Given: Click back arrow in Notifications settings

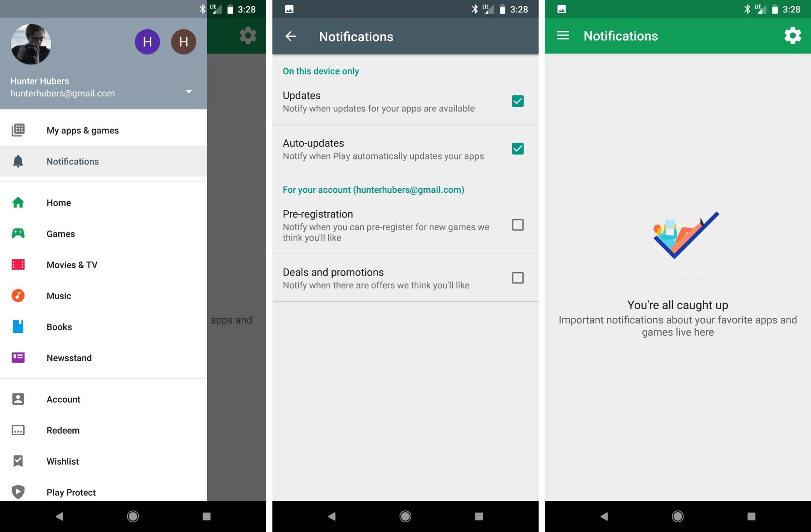Looking at the screenshot, I should tap(289, 36).
